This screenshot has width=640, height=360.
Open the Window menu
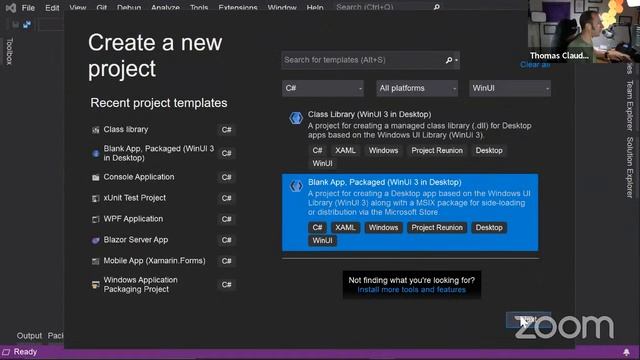pos(282,8)
